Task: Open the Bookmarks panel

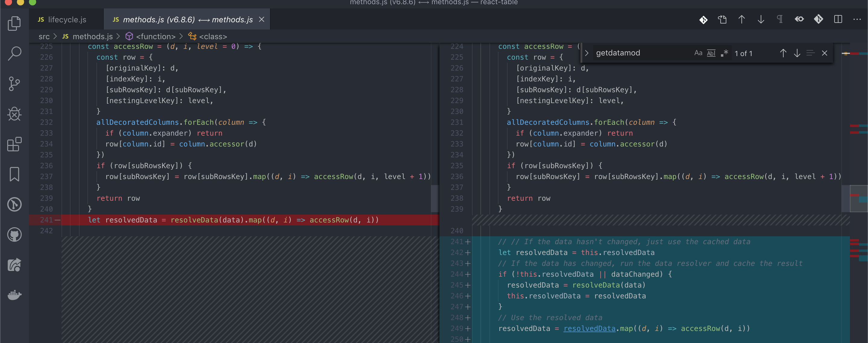Action: coord(14,174)
